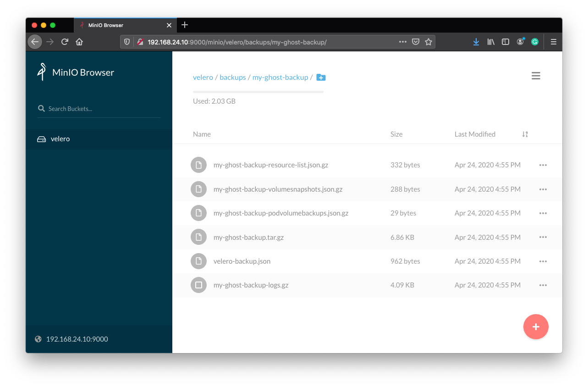This screenshot has width=588, height=387.
Task: Click the search magnifier in Search Buckets
Action: tap(41, 108)
